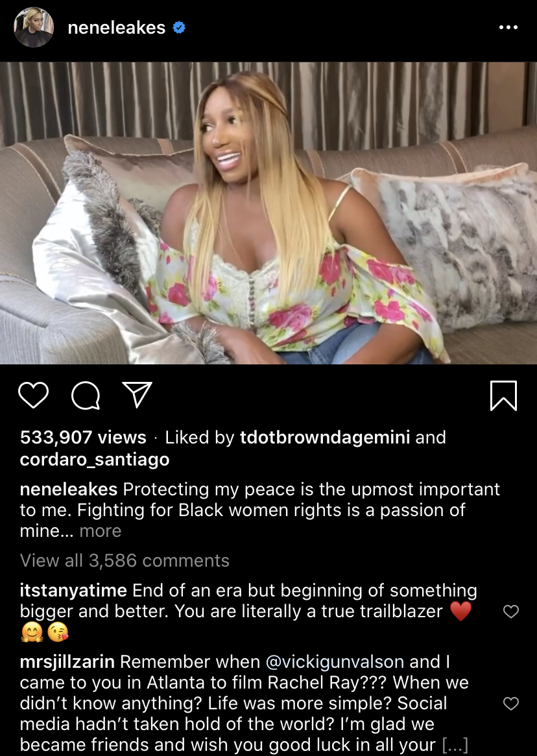View all 3,586 comments
Image resolution: width=537 pixels, height=756 pixels.
click(125, 560)
